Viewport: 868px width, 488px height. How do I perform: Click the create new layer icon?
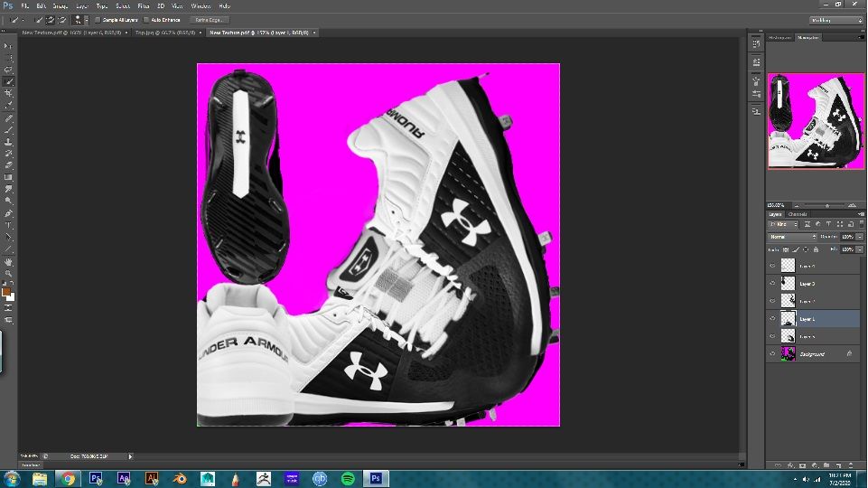click(838, 465)
